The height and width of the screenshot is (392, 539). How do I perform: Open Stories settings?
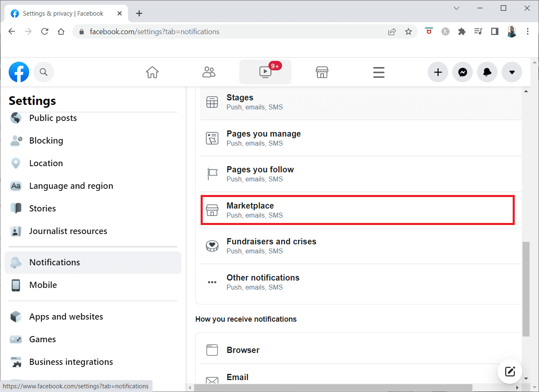(x=93, y=209)
